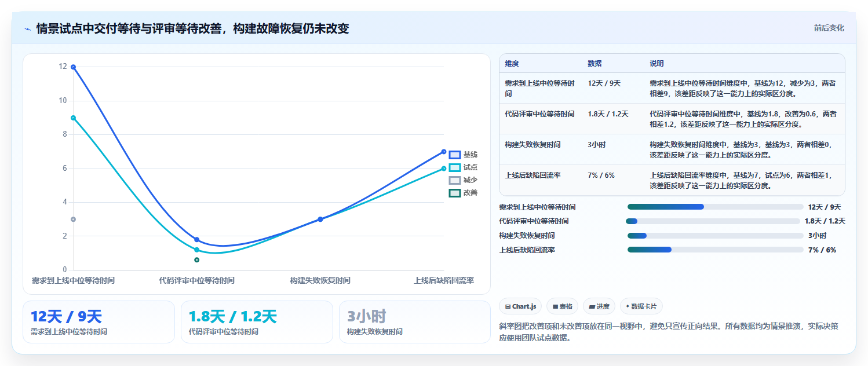Click the 维度 column header
The image size is (868, 366).
click(x=512, y=64)
